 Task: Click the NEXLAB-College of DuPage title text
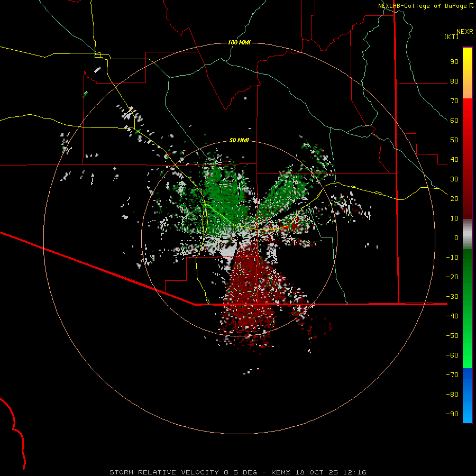click(x=423, y=6)
